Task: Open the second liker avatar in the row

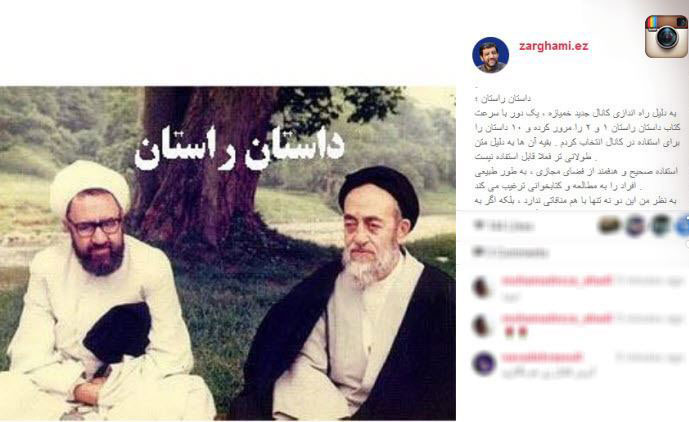Action: coord(635,226)
